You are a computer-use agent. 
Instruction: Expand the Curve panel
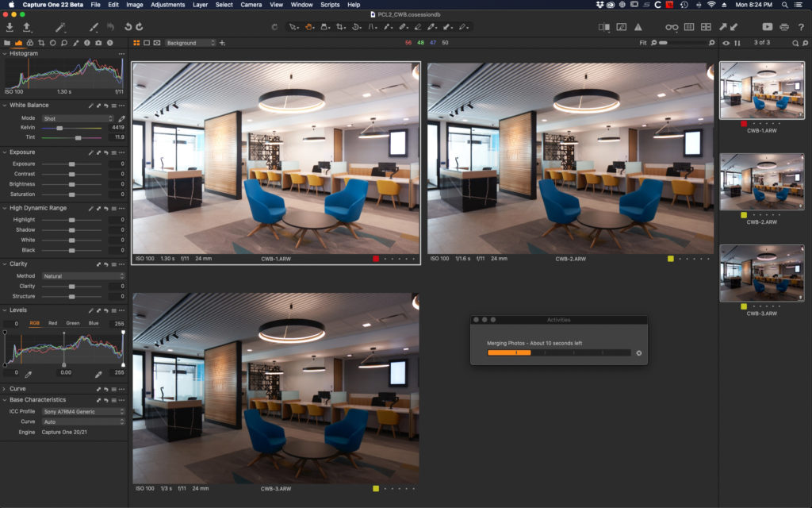click(5, 389)
